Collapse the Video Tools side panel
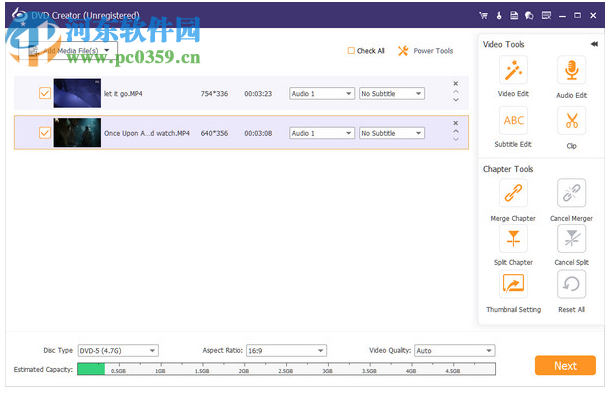Image resolution: width=615 pixels, height=396 pixels. point(594,44)
